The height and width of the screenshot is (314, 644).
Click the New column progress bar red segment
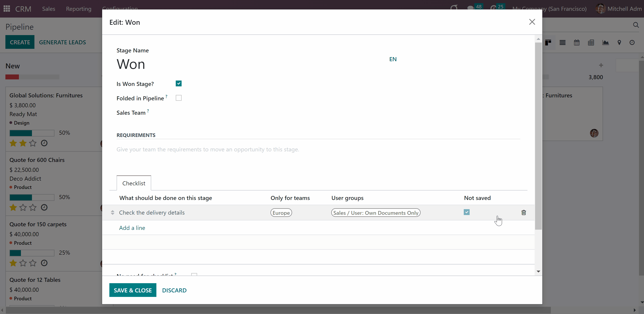(12, 77)
